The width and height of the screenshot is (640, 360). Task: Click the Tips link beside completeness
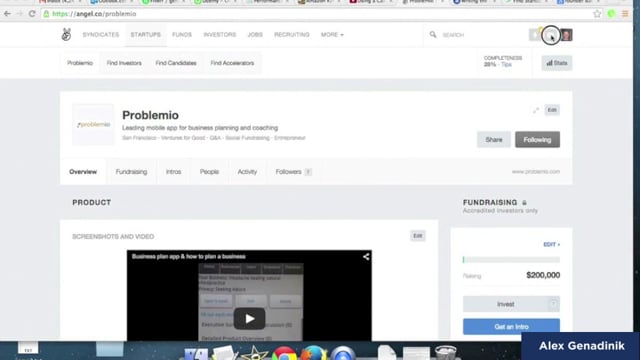[x=506, y=64]
